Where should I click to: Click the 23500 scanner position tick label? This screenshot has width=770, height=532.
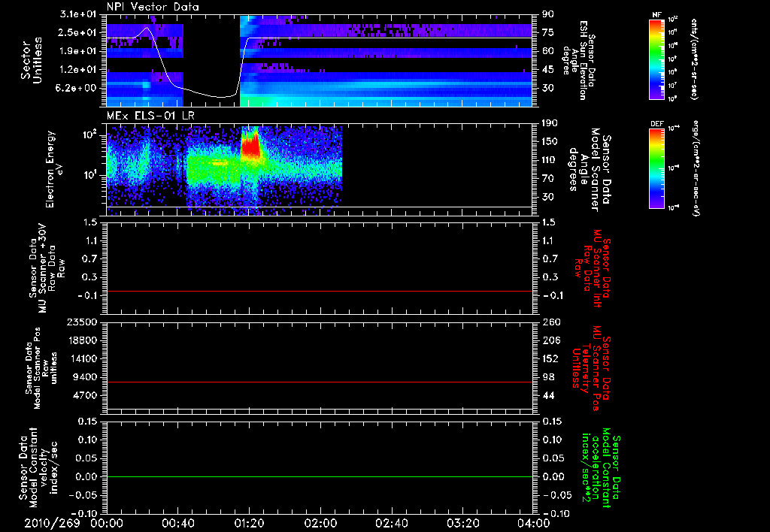[x=82, y=322]
